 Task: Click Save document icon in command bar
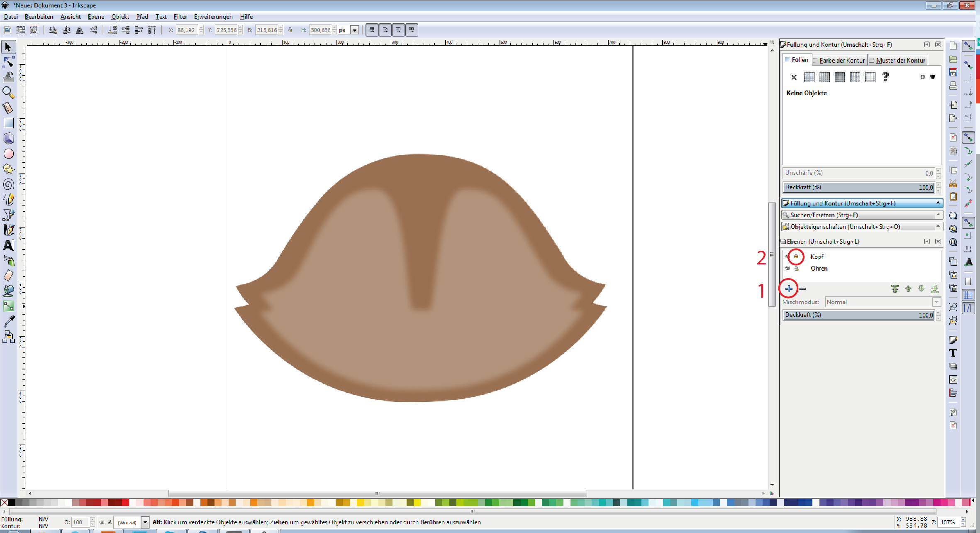953,72
